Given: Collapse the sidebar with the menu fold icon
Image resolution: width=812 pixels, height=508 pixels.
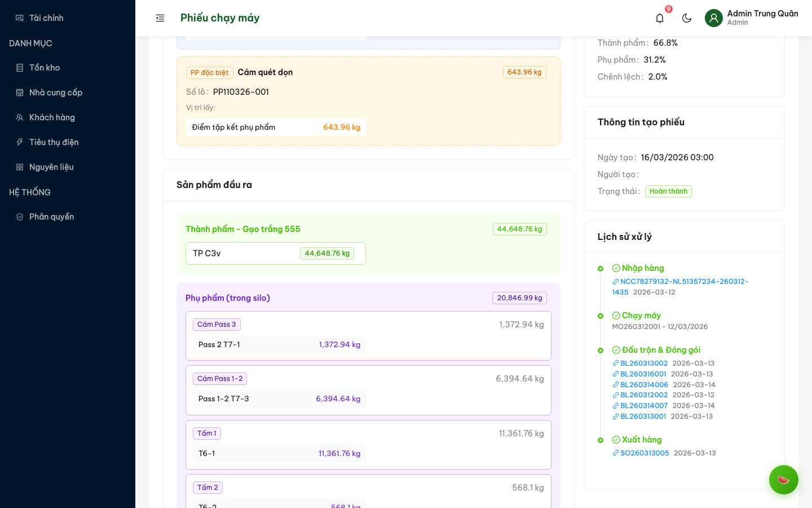Looking at the screenshot, I should click(x=160, y=18).
